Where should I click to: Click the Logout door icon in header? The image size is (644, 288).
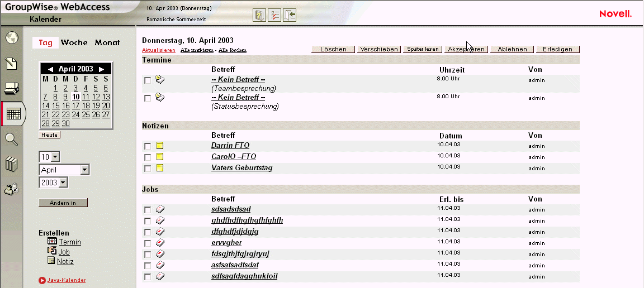click(x=290, y=15)
